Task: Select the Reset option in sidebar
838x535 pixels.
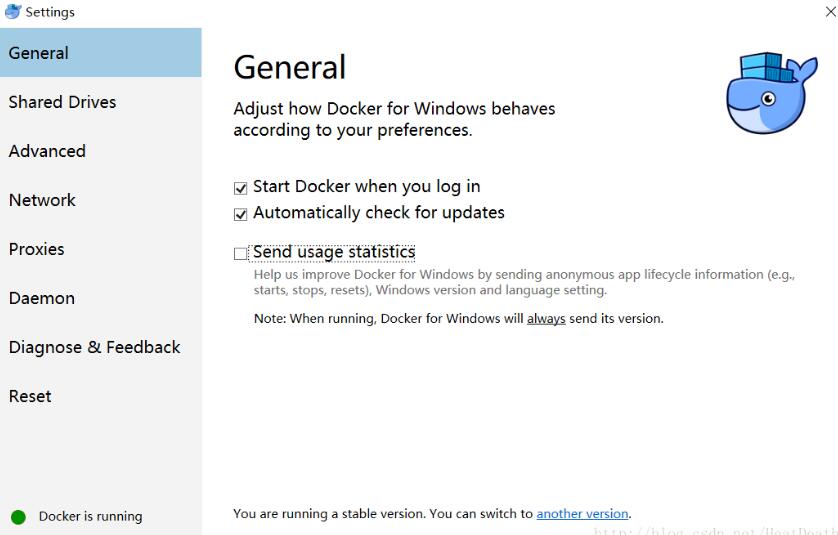Action: pyautogui.click(x=100, y=397)
